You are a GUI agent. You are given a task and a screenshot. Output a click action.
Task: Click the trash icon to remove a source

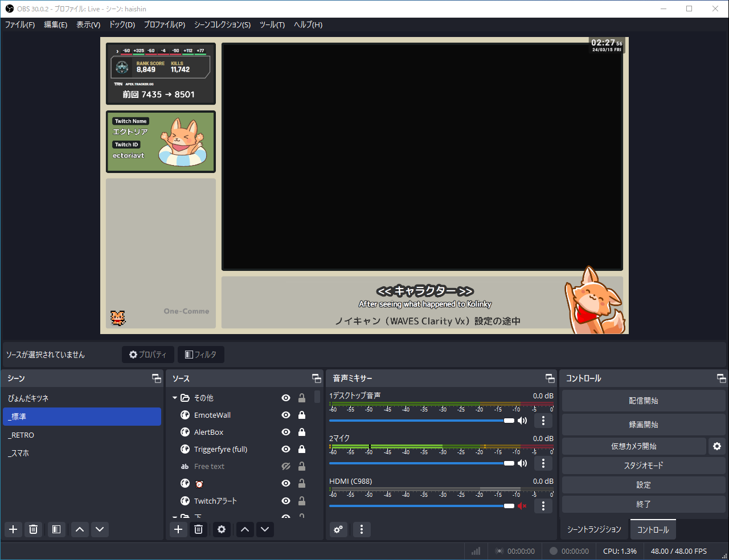pos(198,529)
